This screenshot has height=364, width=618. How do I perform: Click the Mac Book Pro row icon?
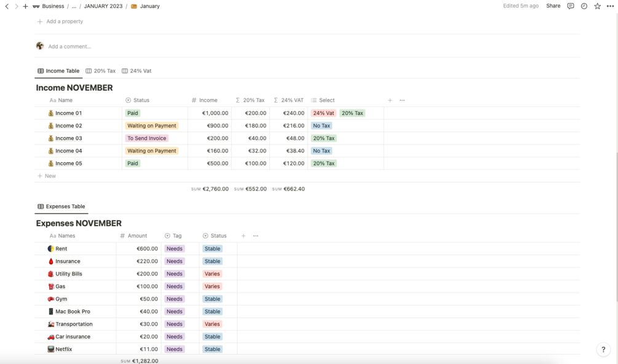click(51, 312)
